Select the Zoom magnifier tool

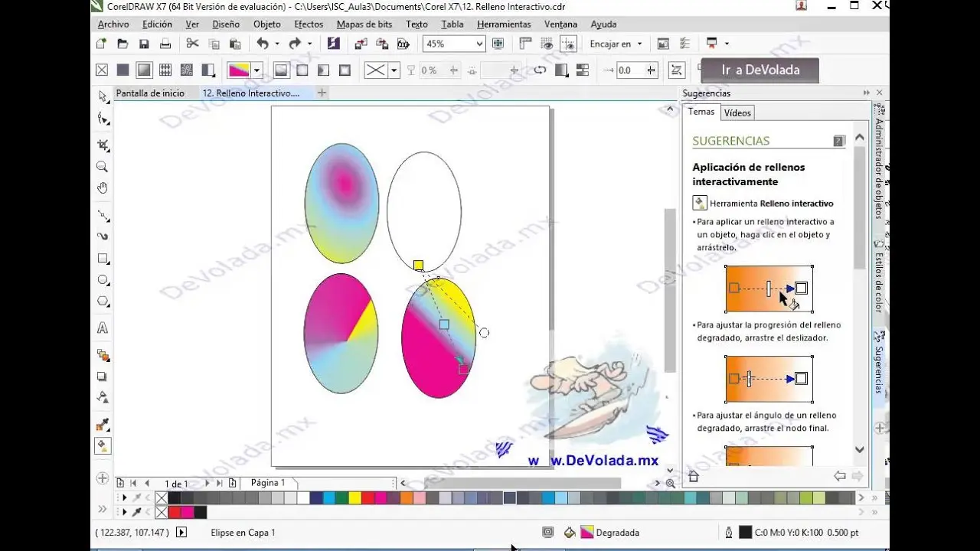point(103,166)
